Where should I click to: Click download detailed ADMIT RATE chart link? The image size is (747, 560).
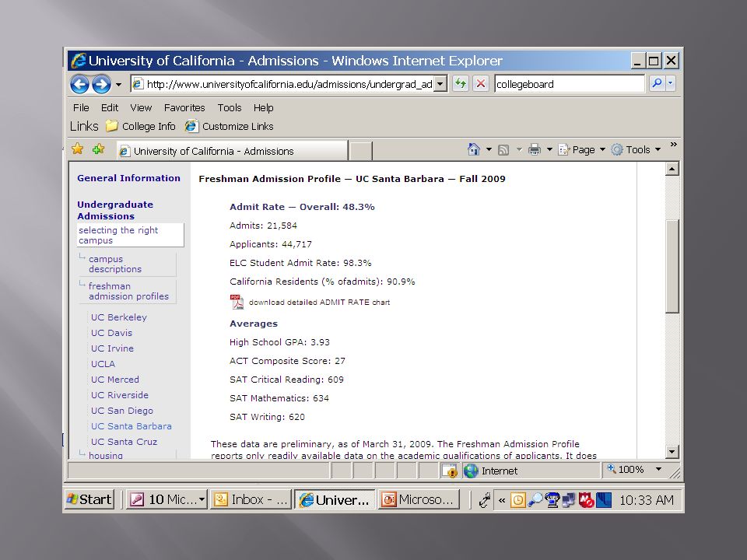click(319, 303)
